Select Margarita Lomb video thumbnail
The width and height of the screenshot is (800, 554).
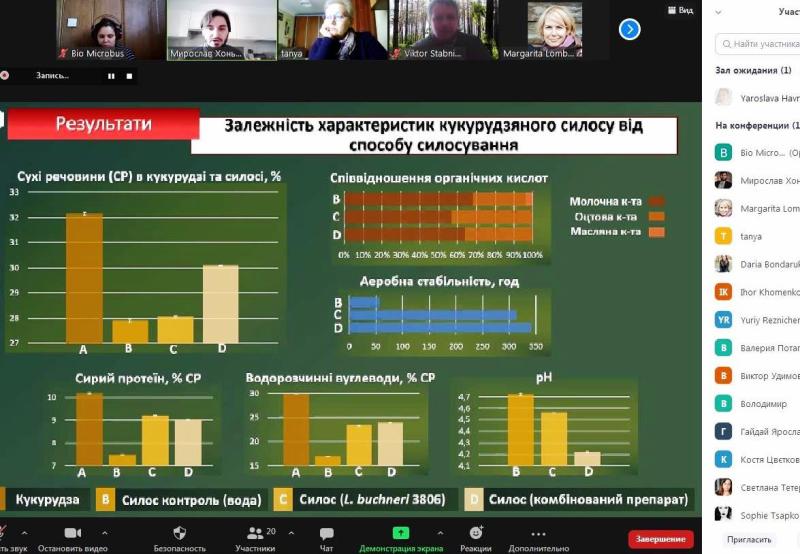(554, 30)
